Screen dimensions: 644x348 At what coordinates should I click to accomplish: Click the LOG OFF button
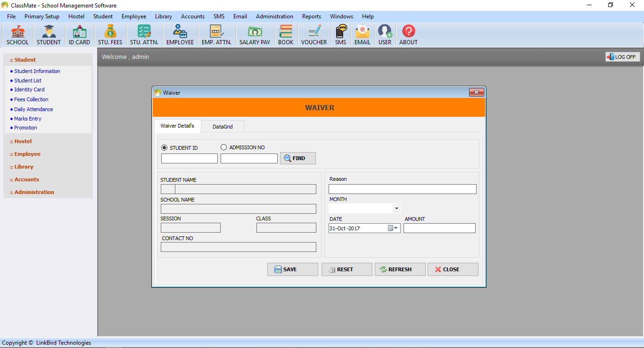[622, 57]
